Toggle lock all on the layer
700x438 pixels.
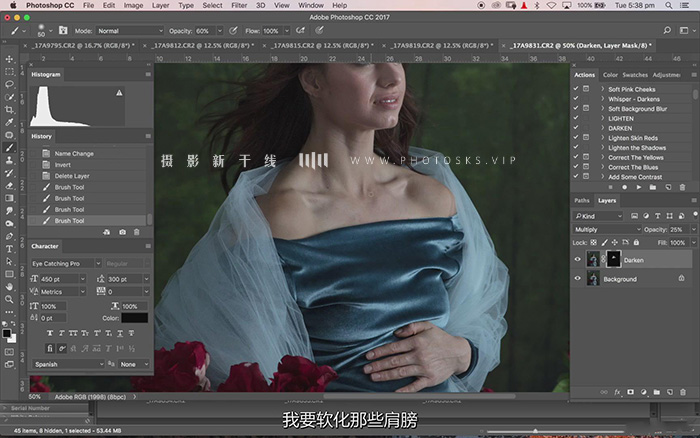(x=636, y=242)
